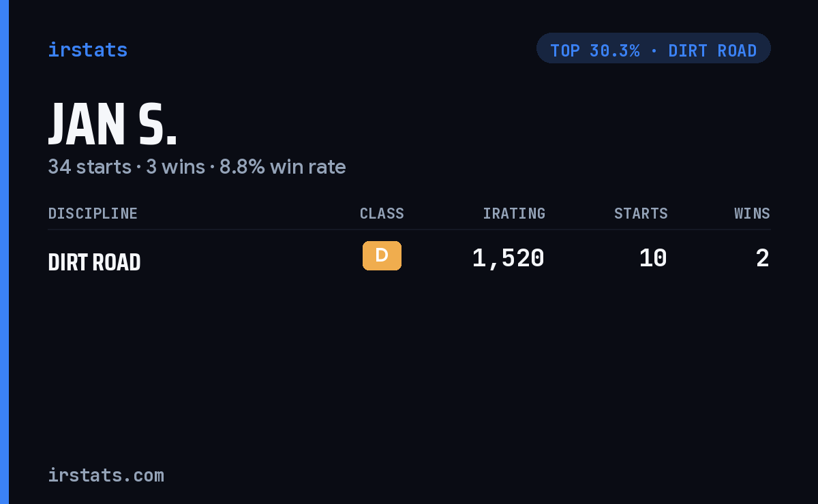Viewport: 818px width, 504px height.
Task: Click the irstats logo text
Action: coord(87,50)
